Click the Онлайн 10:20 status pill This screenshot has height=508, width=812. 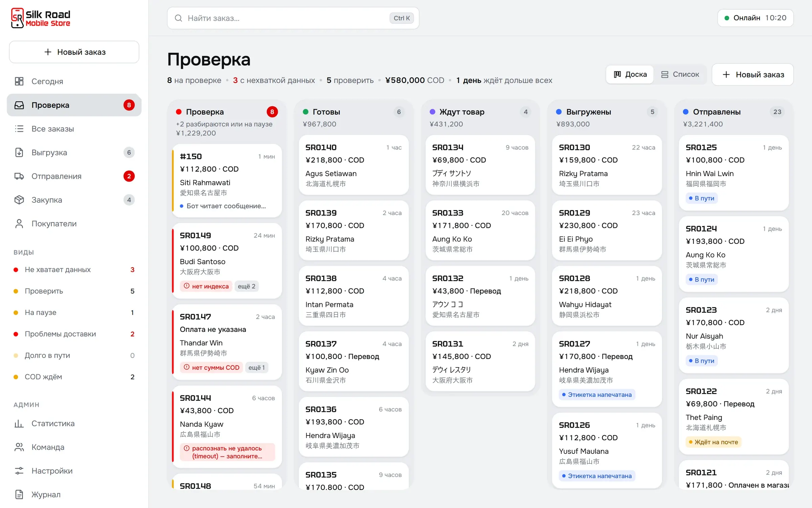[x=755, y=18]
